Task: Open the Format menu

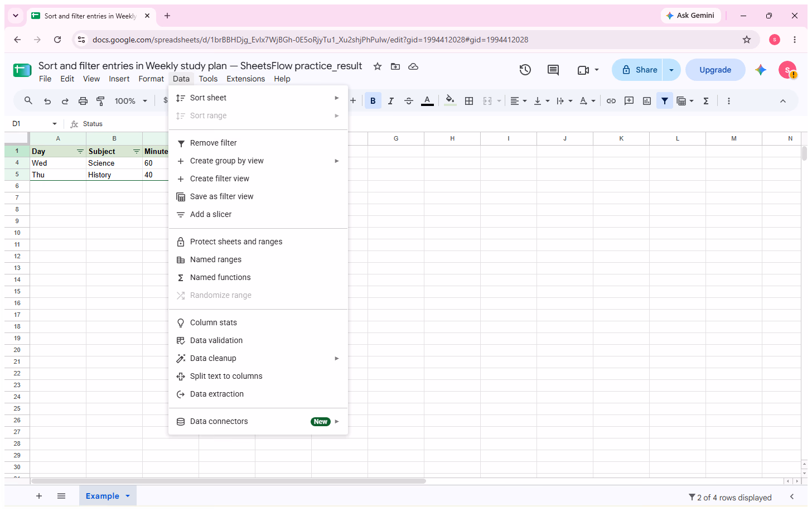Action: [151, 79]
